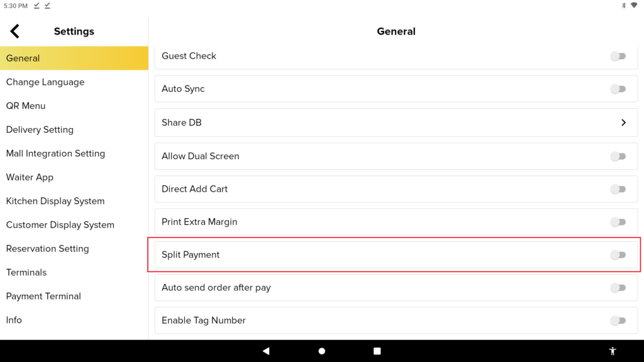Open the Delivery Setting section

40,129
